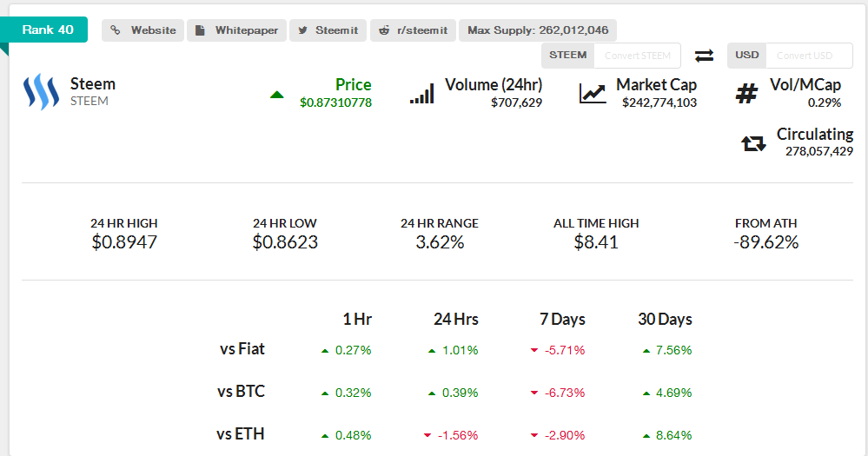
Task: Open the Whitepaper document button
Action: pos(236,30)
